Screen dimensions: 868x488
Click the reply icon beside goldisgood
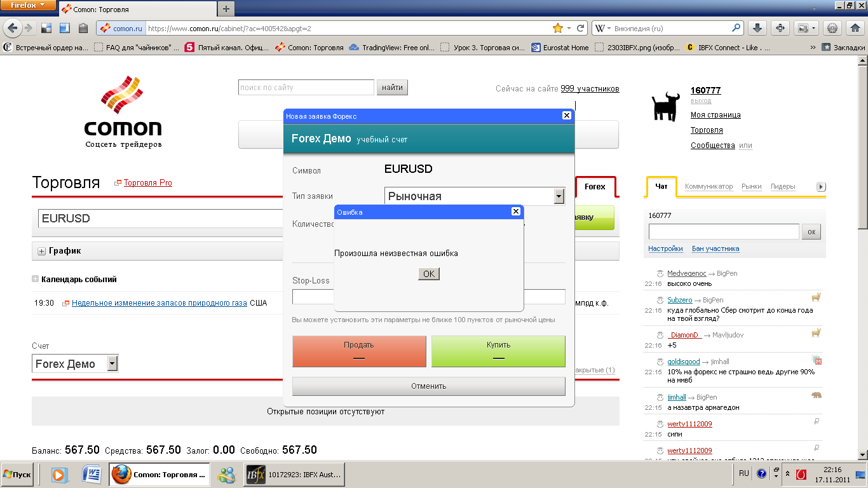(x=660, y=362)
